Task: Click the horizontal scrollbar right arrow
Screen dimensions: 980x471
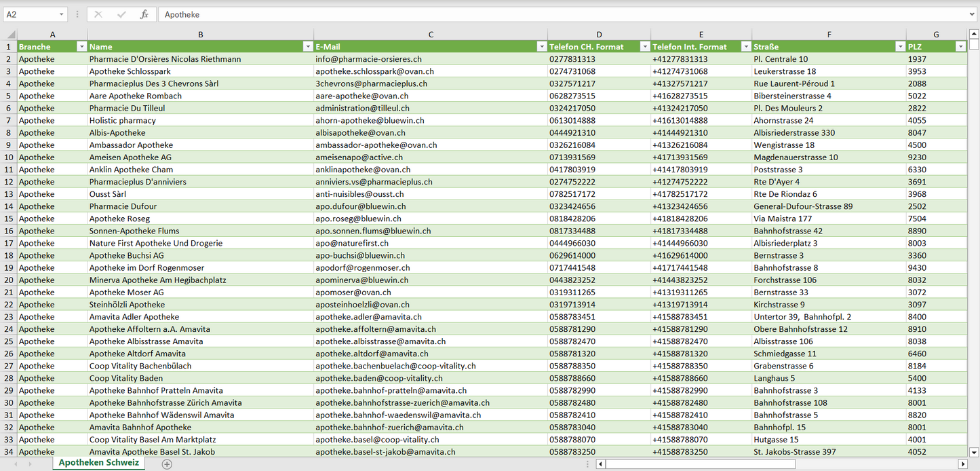Action: [962, 464]
